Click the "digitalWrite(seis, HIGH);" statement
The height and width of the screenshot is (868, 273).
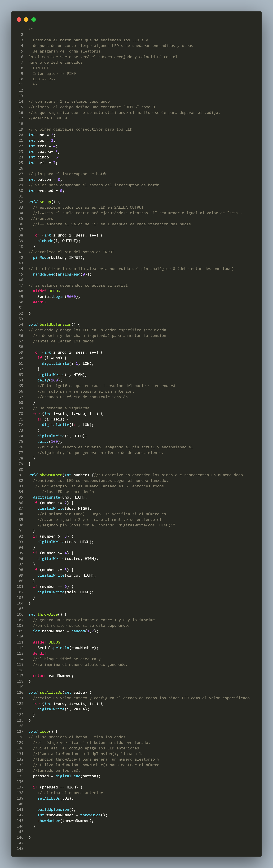point(66,592)
